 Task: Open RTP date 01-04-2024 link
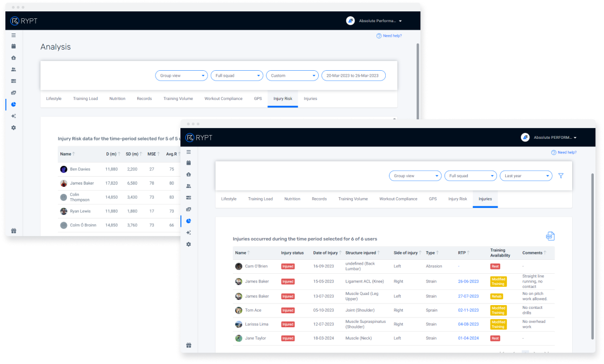tap(468, 338)
